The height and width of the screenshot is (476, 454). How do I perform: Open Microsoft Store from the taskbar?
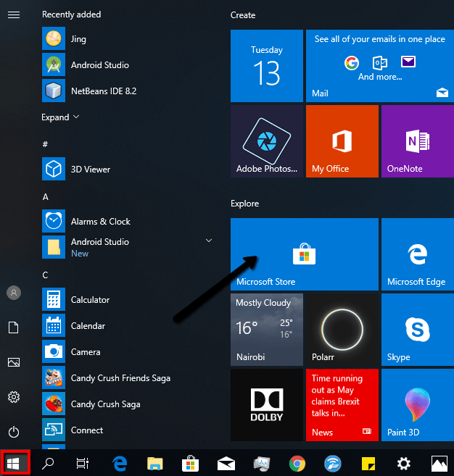point(190,463)
